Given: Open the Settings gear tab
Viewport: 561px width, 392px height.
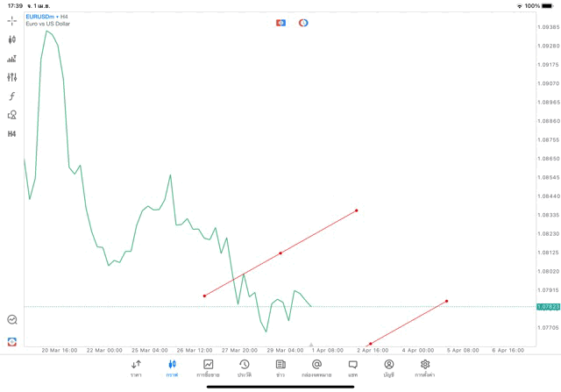Looking at the screenshot, I should point(425,367).
